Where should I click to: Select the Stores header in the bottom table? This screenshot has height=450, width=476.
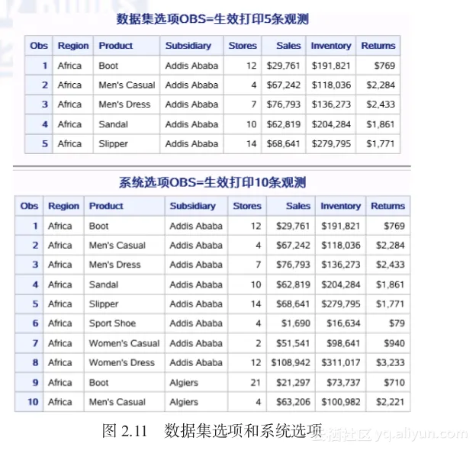(x=246, y=206)
